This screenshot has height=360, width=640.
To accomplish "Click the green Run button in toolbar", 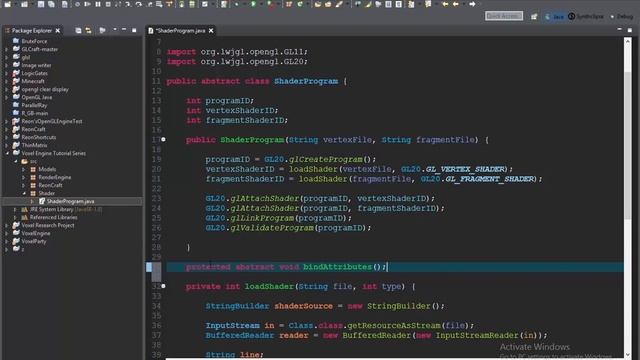I will (253, 4).
